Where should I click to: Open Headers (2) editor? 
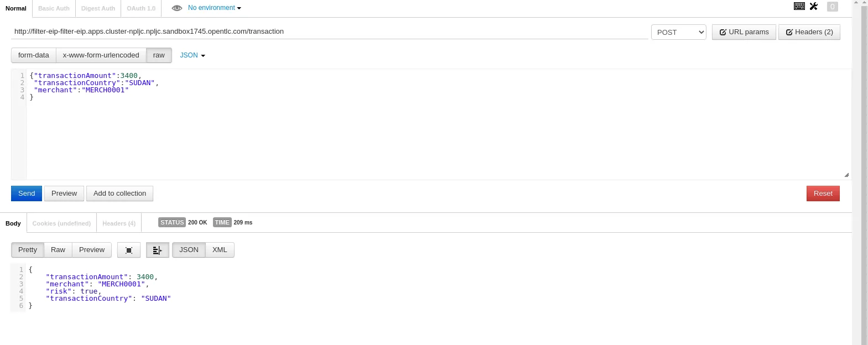tap(809, 32)
